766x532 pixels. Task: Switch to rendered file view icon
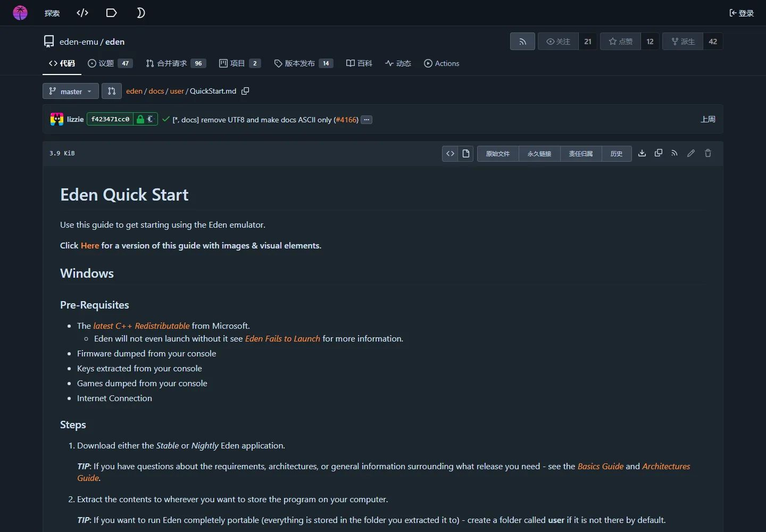466,154
